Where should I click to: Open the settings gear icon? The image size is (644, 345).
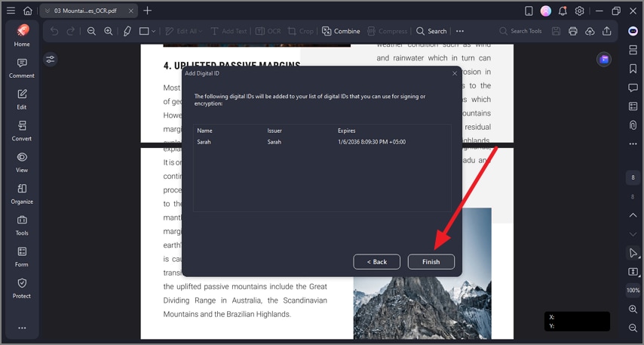(x=579, y=11)
